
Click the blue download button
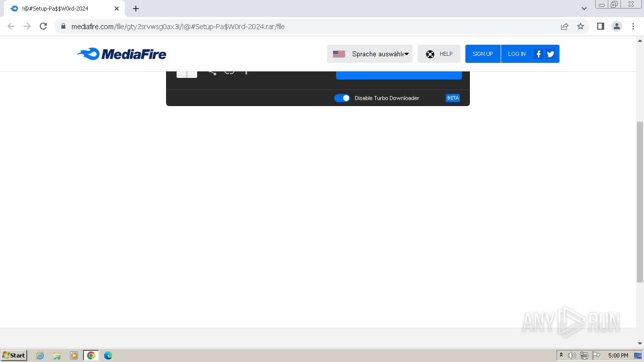[x=399, y=75]
